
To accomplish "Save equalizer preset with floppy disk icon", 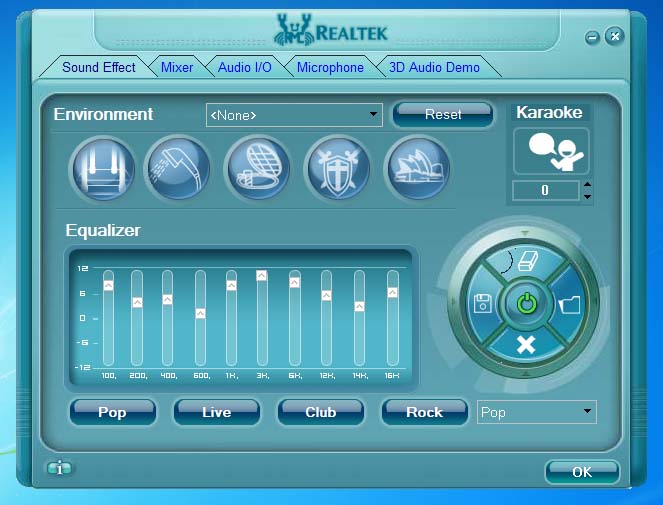I will click(x=483, y=303).
